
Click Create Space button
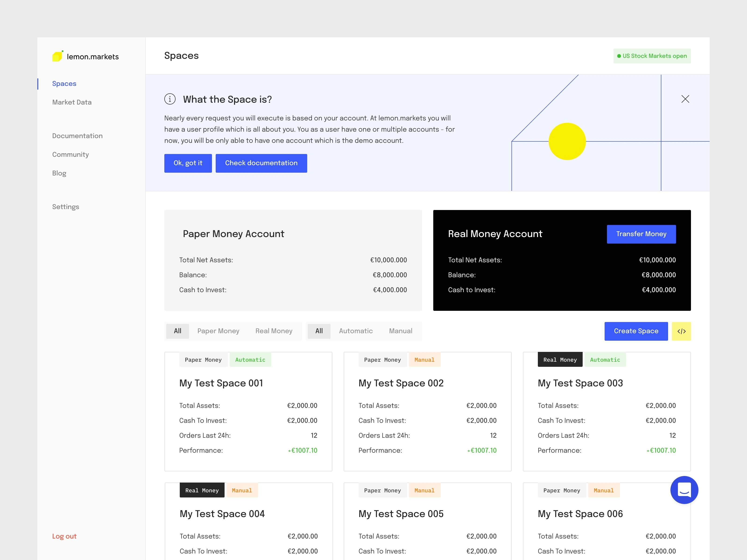click(x=636, y=331)
